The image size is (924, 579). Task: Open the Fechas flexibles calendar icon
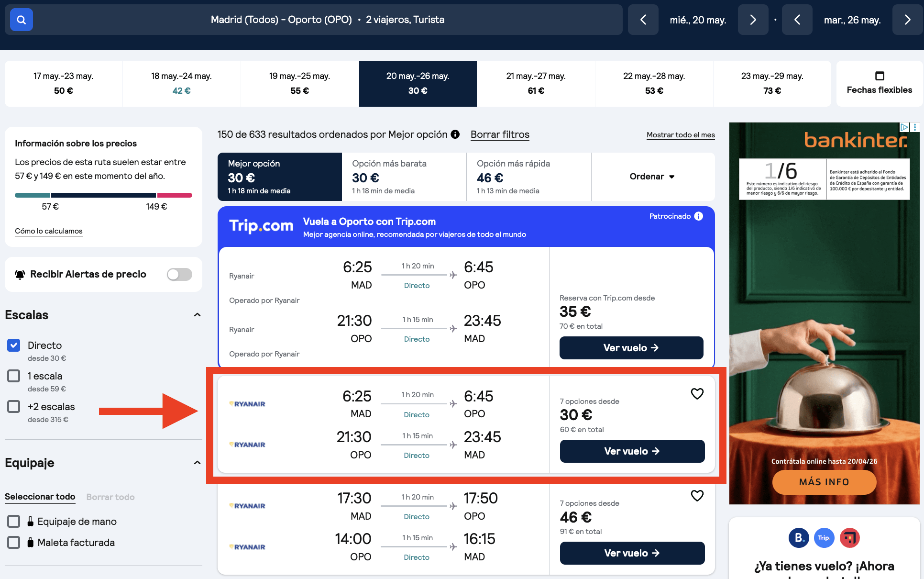click(880, 76)
